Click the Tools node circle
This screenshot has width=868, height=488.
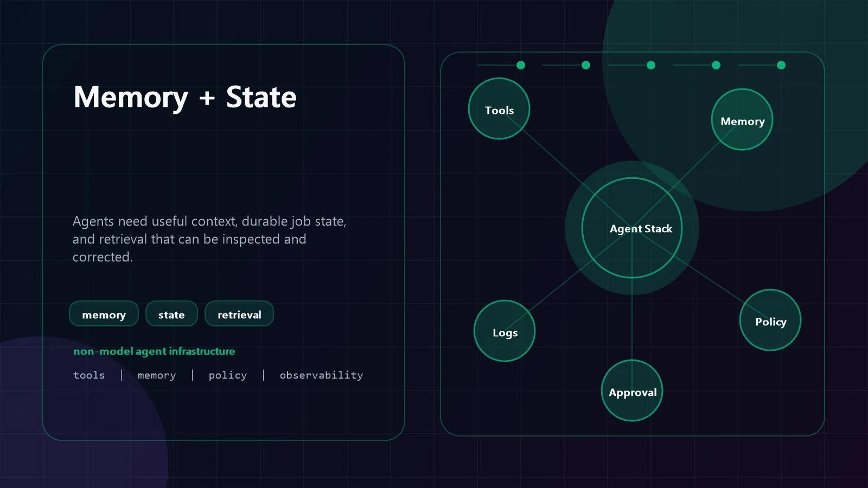click(499, 108)
